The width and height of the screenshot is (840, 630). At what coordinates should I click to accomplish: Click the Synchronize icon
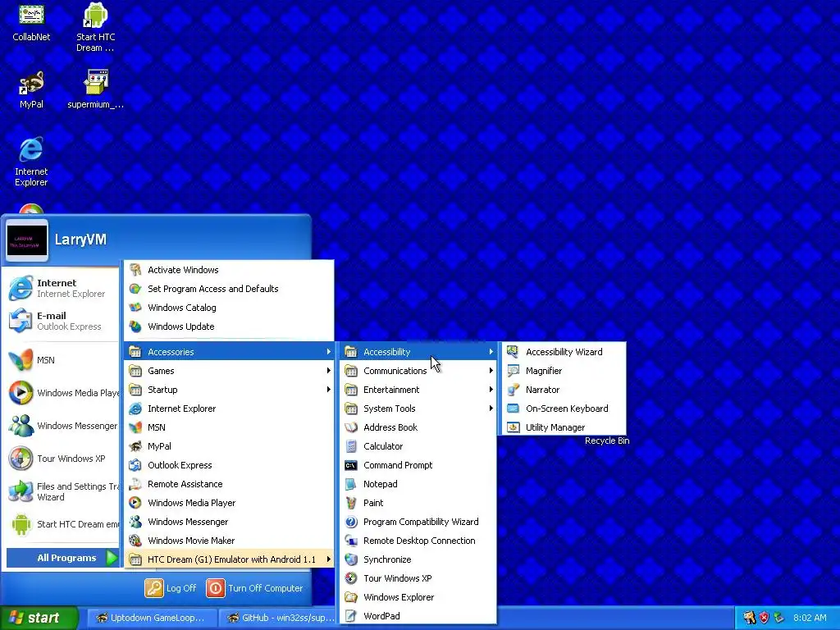(351, 559)
